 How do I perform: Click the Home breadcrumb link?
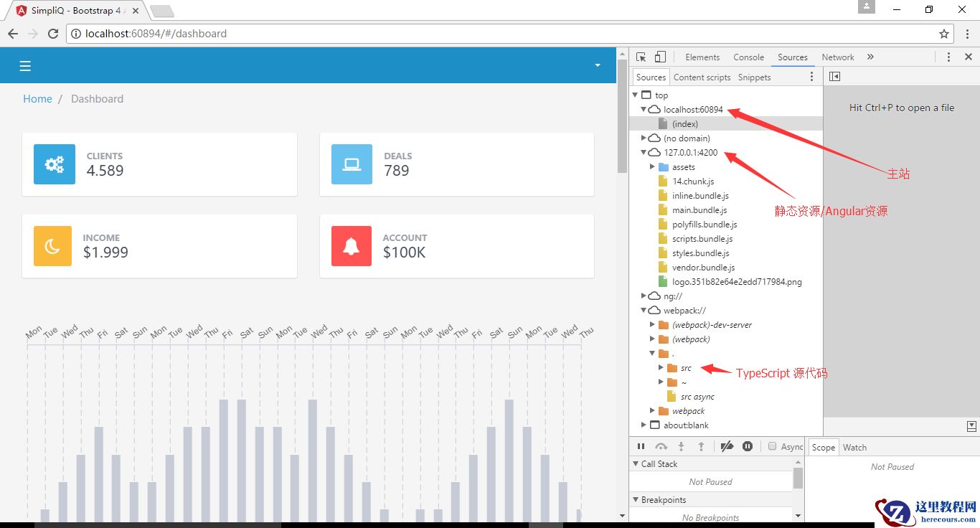pos(37,99)
